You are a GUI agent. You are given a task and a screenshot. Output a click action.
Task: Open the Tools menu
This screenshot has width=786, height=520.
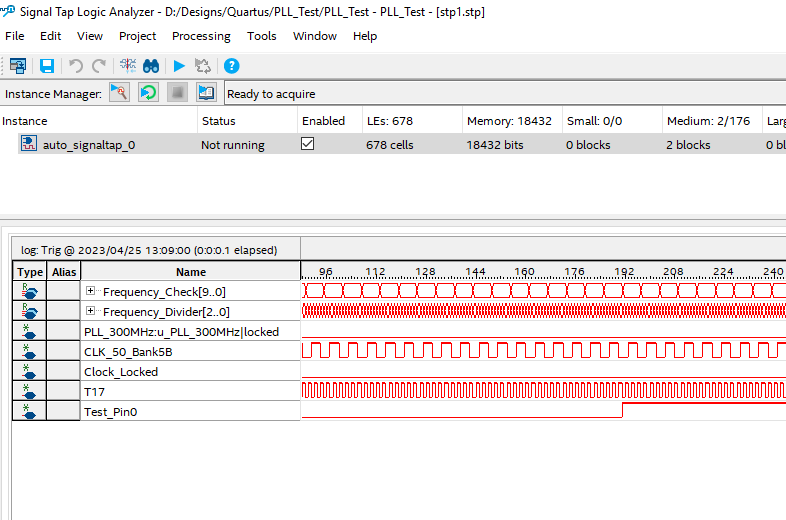tap(261, 36)
